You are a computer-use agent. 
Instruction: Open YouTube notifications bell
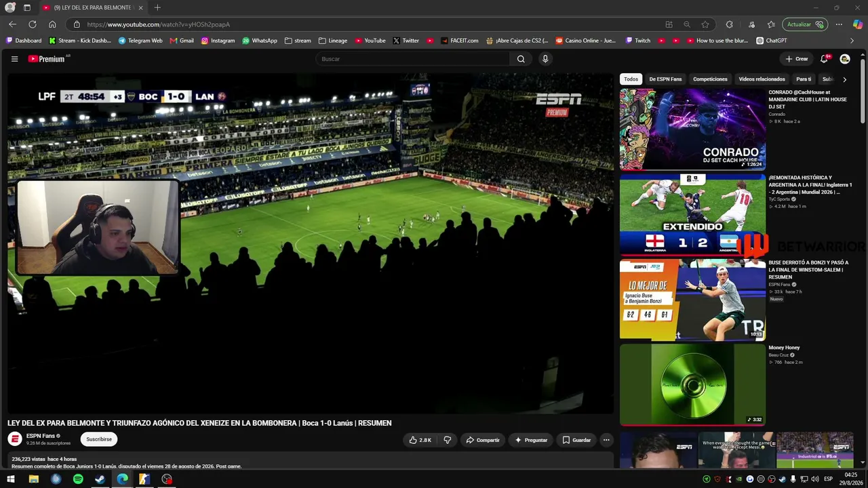(824, 59)
